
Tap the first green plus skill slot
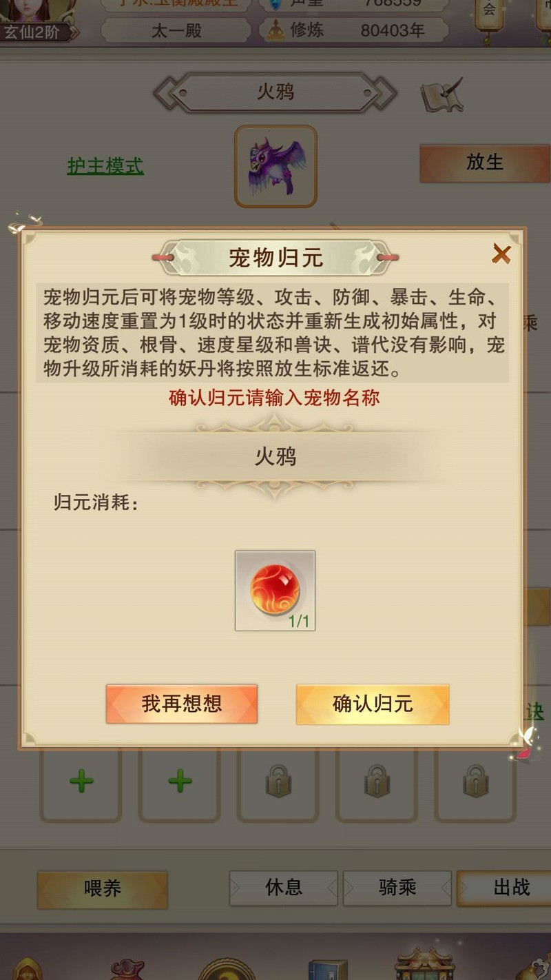point(81,782)
